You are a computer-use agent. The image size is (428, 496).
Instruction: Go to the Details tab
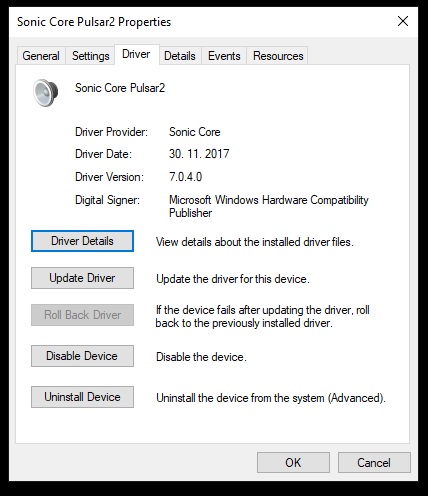pos(180,56)
